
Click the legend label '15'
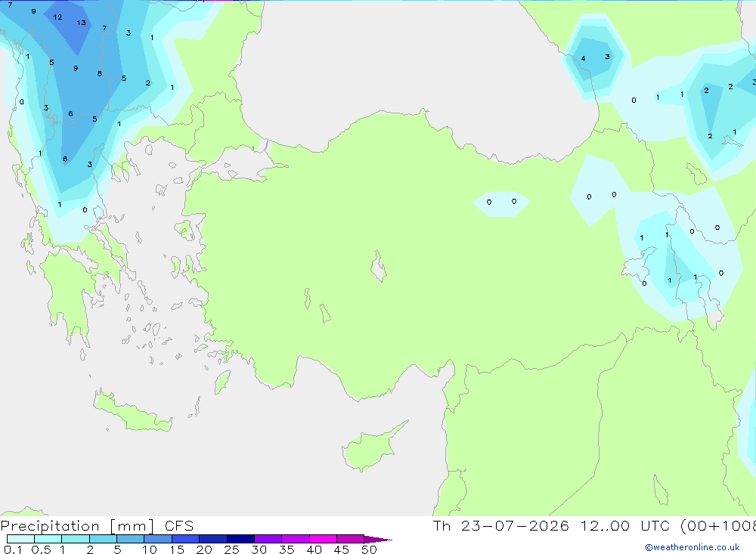[x=176, y=549]
